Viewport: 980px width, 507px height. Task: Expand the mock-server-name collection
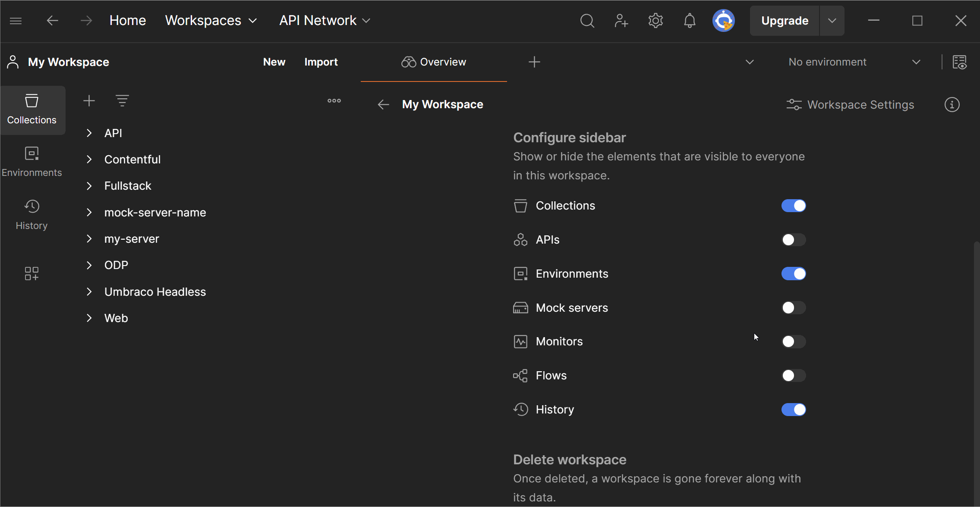(89, 213)
